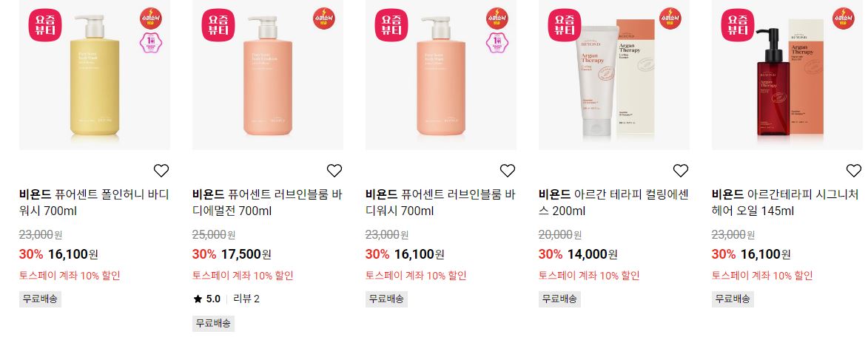Click 요즘뷰티 badge on 바디에멀전 product
Image resolution: width=868 pixels, height=340 pixels.
[218, 25]
